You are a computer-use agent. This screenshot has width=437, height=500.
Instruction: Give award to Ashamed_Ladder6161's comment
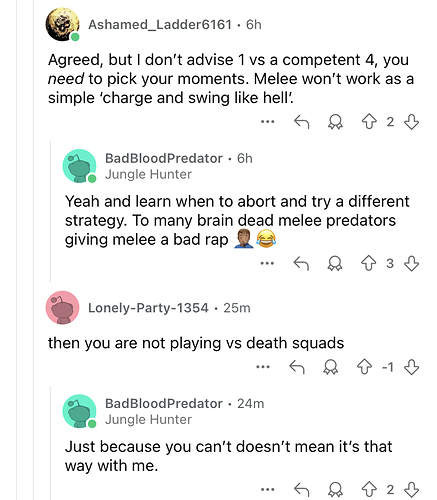335,122
